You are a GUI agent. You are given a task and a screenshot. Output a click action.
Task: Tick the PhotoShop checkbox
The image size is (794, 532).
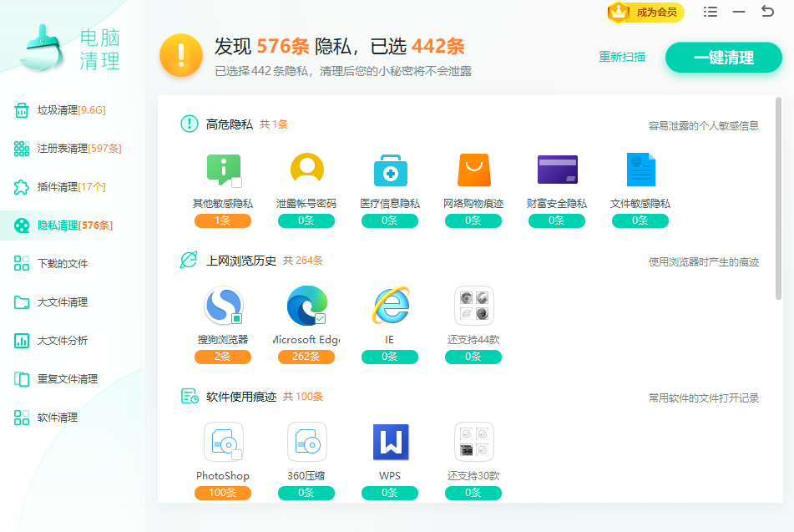click(237, 454)
